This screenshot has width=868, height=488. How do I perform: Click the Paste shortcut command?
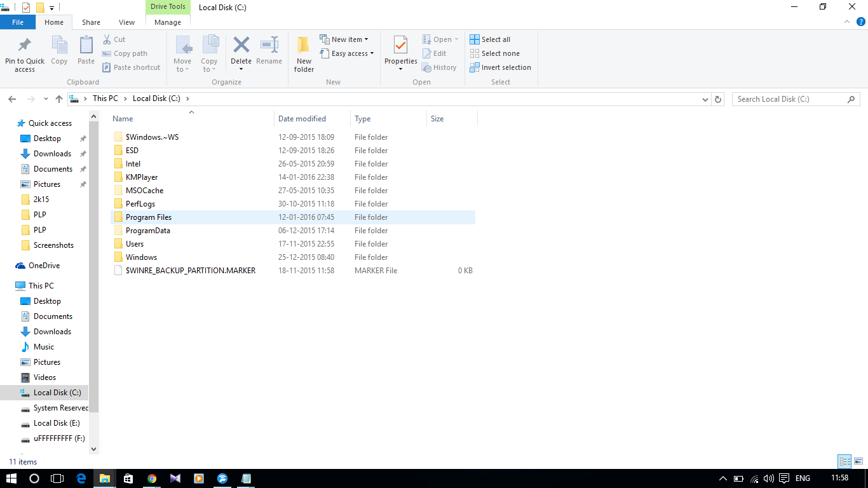pyautogui.click(x=131, y=67)
